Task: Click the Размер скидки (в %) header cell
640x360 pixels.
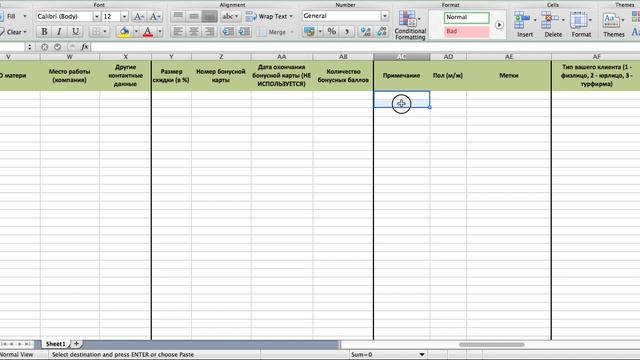Action: [171, 76]
